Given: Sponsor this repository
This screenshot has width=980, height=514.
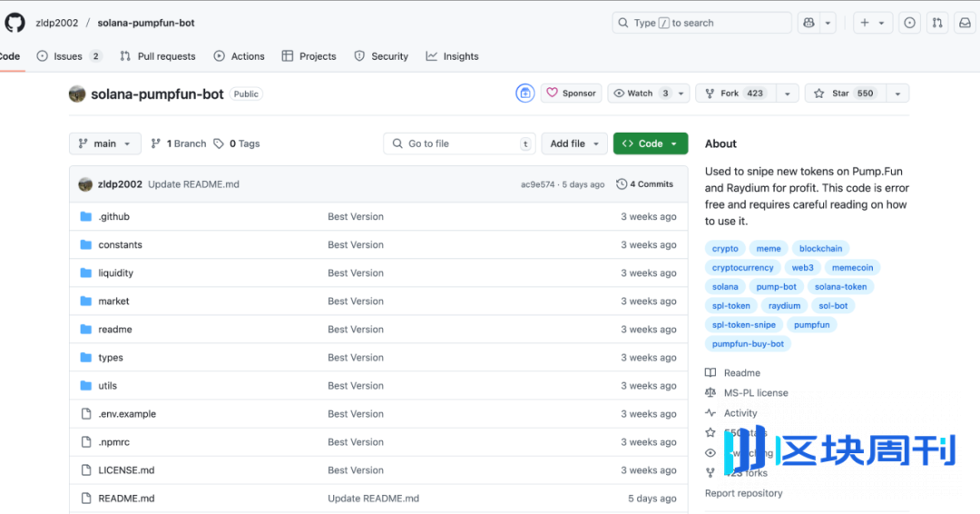Looking at the screenshot, I should (572, 94).
